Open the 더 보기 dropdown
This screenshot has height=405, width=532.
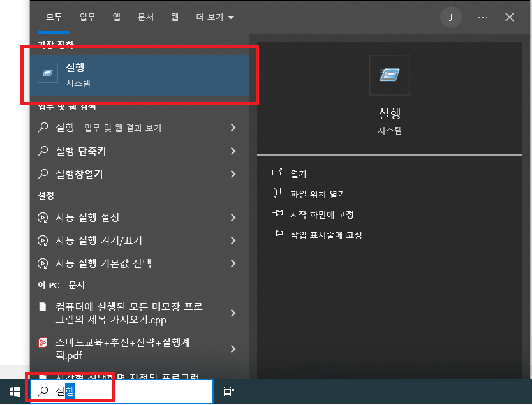[215, 17]
